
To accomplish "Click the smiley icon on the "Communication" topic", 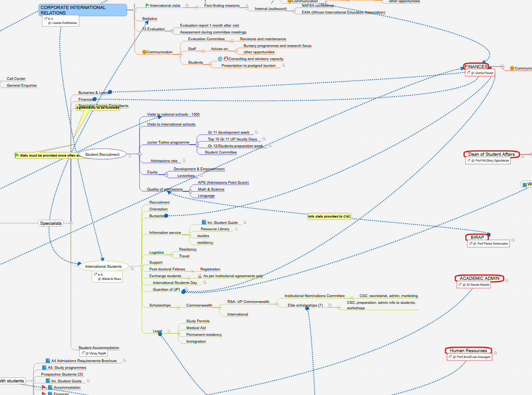I will coord(144,52).
